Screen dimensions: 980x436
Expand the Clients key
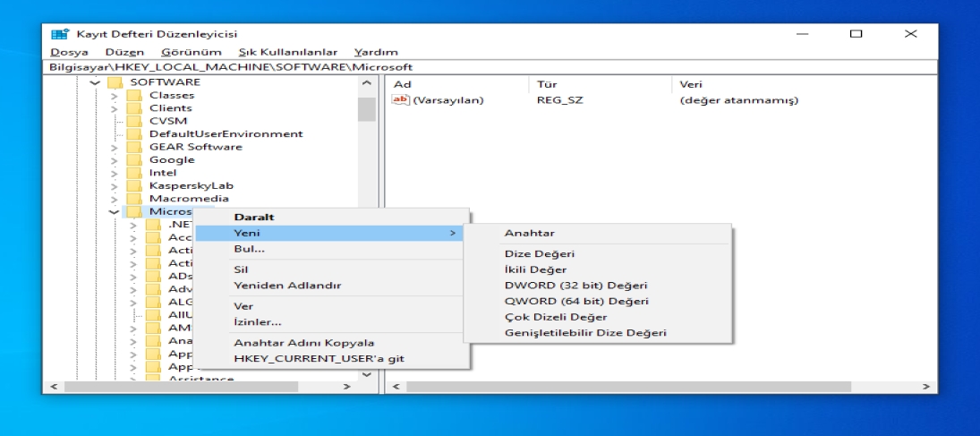(x=114, y=108)
